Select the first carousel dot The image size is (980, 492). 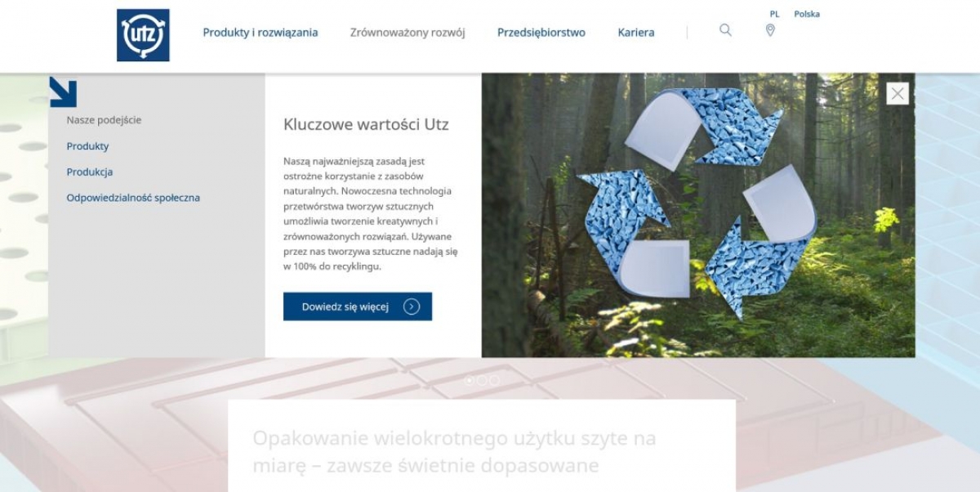470,380
